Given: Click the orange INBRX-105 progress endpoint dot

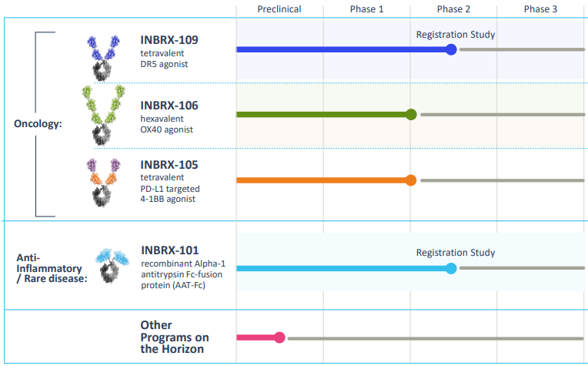Looking at the screenshot, I should [x=411, y=180].
